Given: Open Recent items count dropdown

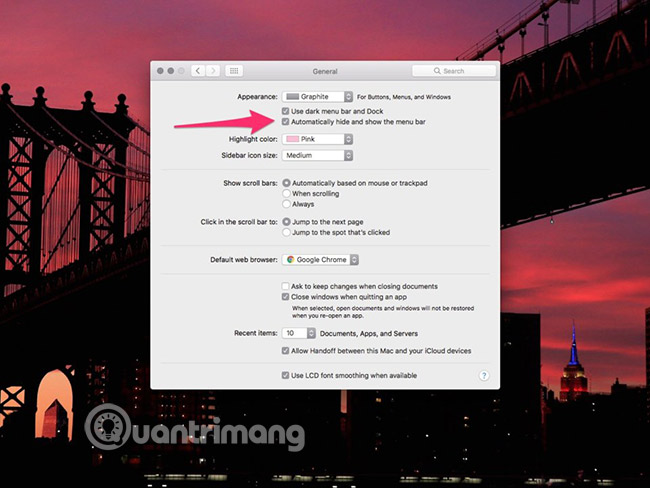Looking at the screenshot, I should (x=299, y=333).
